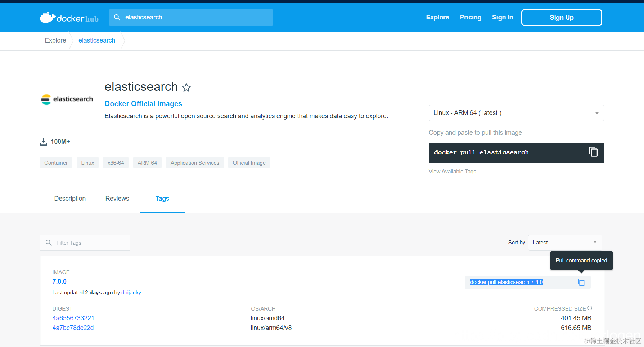Click the Sign Up button

coord(562,17)
